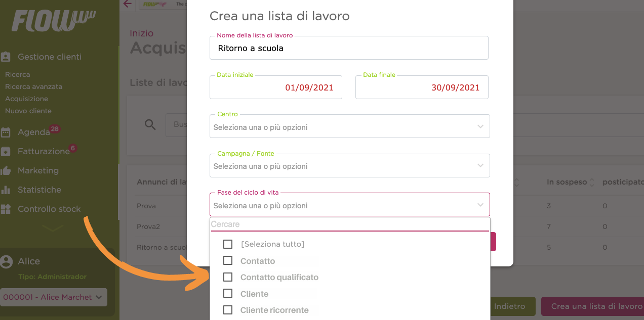Click the Prova2 row in table
This screenshot has width=644, height=320.
point(148,226)
